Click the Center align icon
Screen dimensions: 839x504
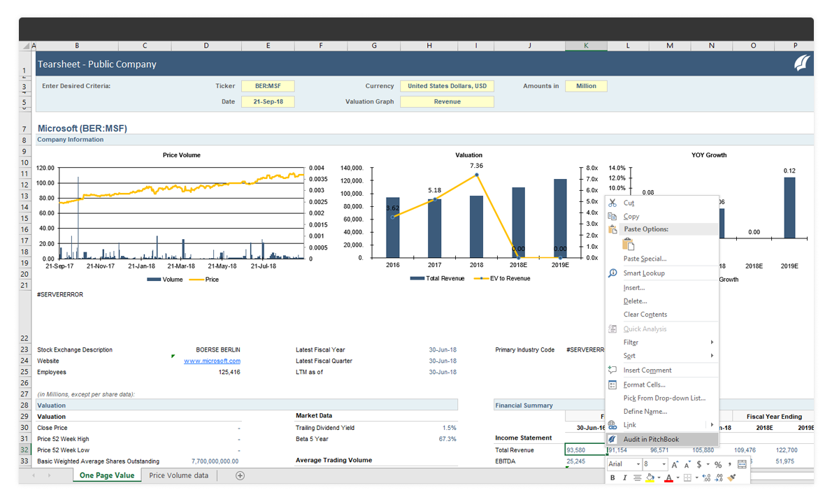[638, 478]
